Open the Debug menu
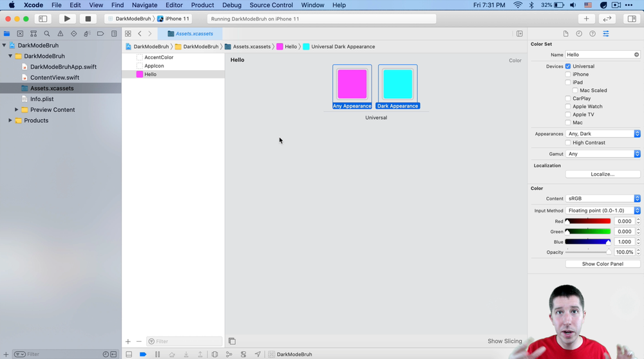 click(232, 5)
